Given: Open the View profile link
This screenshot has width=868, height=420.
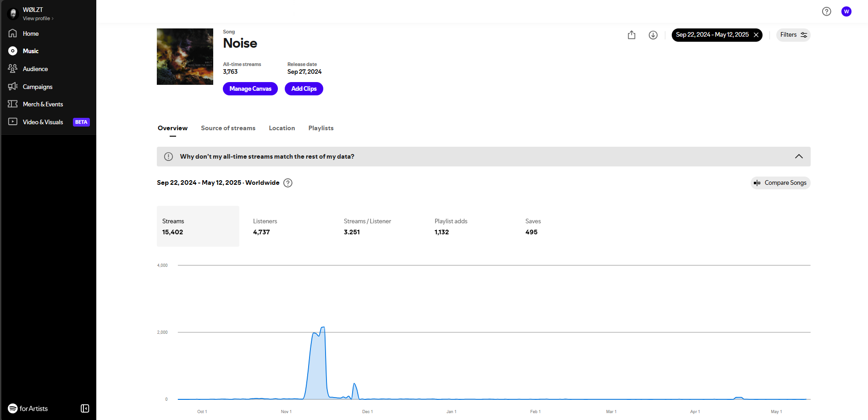Looking at the screenshot, I should point(38,18).
